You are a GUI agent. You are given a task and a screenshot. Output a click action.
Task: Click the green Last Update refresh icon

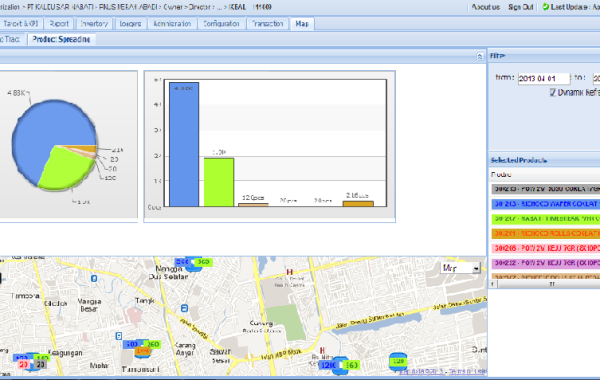pyautogui.click(x=546, y=7)
